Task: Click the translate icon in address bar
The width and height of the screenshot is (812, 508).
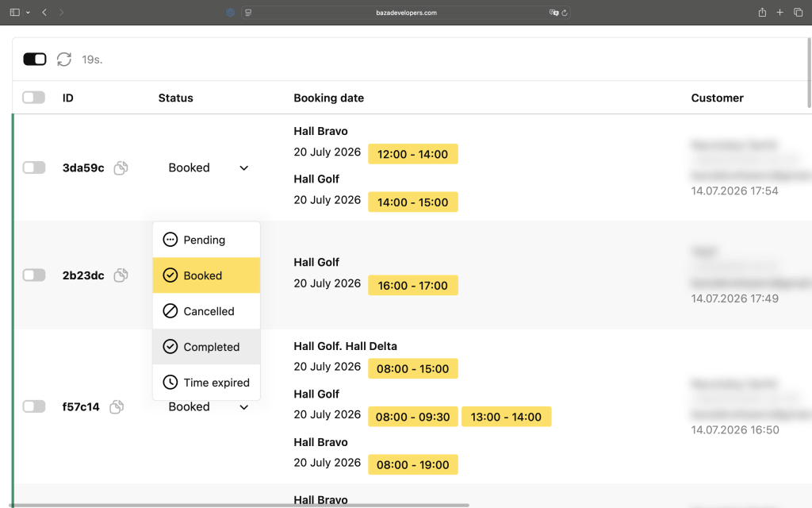Action: (x=553, y=13)
